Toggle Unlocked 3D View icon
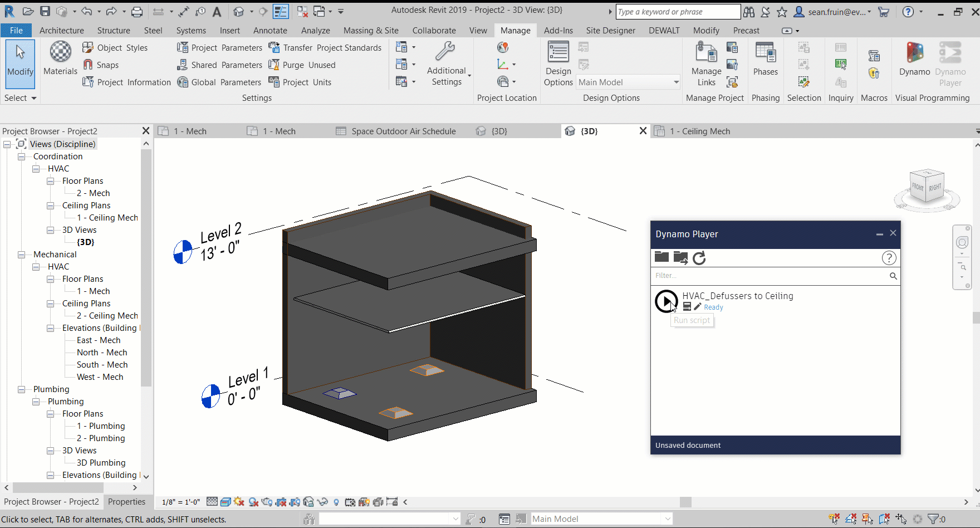The width and height of the screenshot is (980, 528). pos(308,502)
